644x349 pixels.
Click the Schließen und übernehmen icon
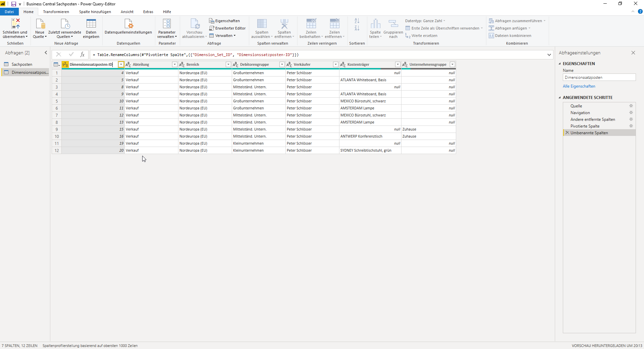pyautogui.click(x=15, y=23)
